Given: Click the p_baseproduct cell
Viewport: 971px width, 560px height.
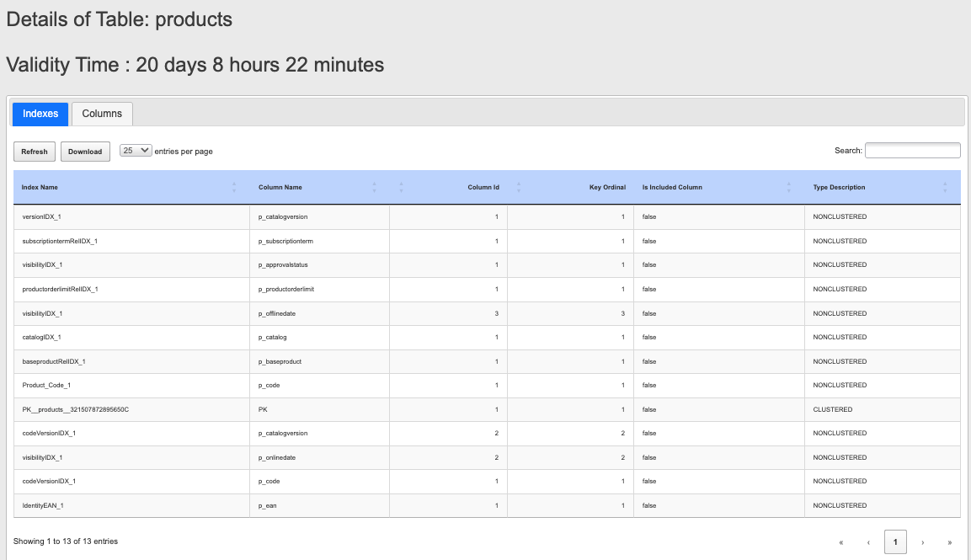Looking at the screenshot, I should (319, 362).
